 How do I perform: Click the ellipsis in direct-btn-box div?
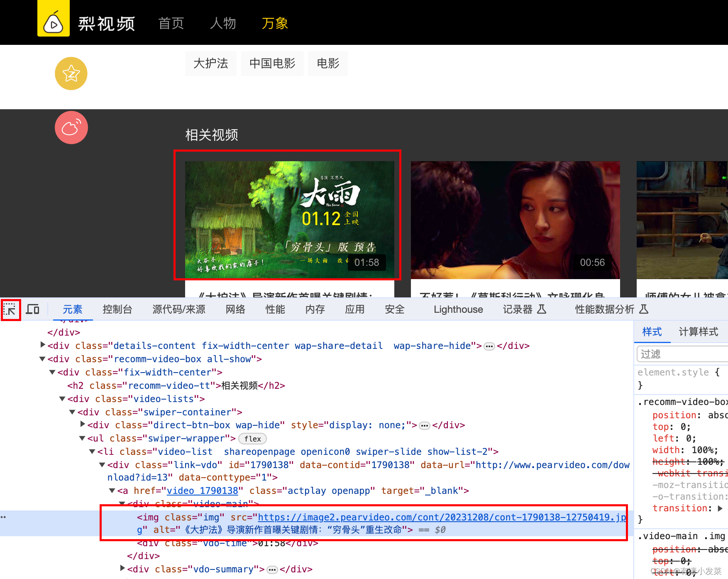[424, 426]
